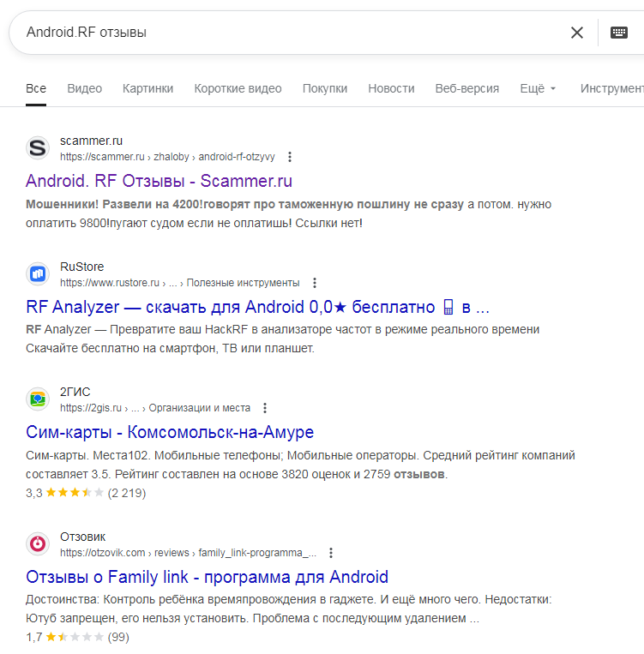Switch to the Картинки tab
The image size is (644, 654).
(147, 88)
